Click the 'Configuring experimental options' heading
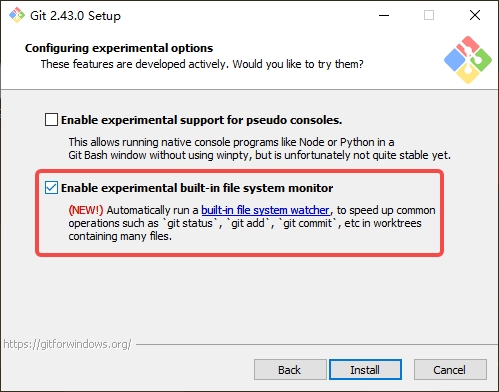 119,48
